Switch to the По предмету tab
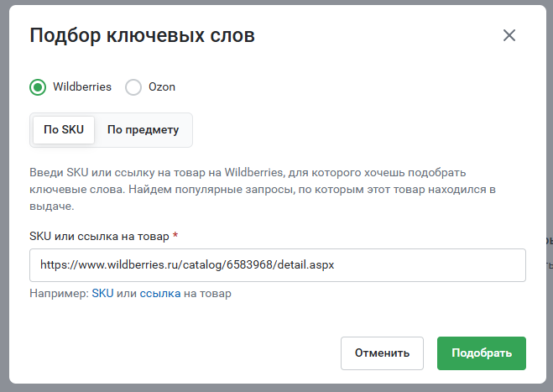Screen dimensions: 553x392 (x=143, y=130)
